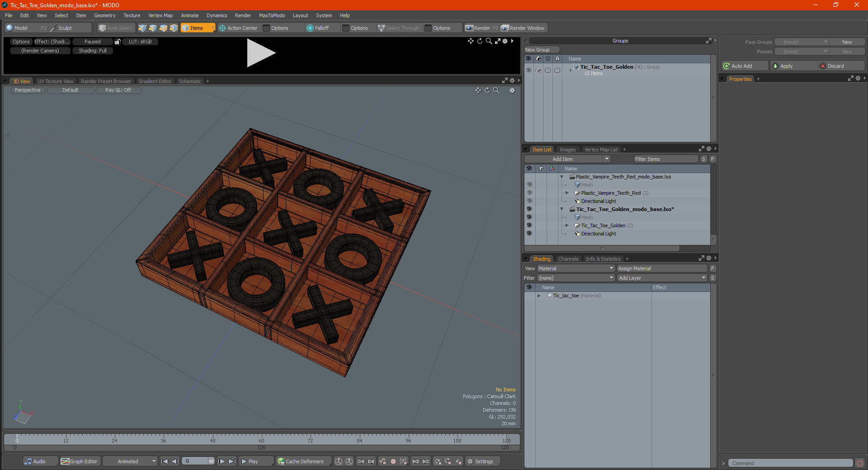Switch to UV Texture View tab
868x470 pixels.
pyautogui.click(x=56, y=81)
